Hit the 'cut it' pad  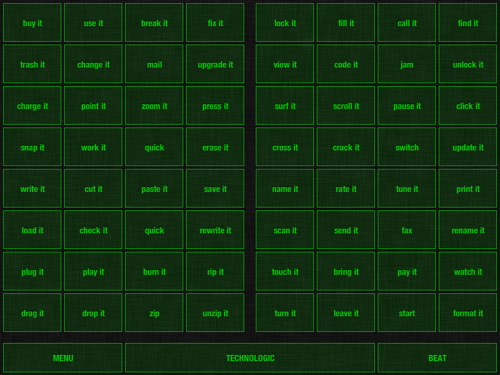pos(93,189)
